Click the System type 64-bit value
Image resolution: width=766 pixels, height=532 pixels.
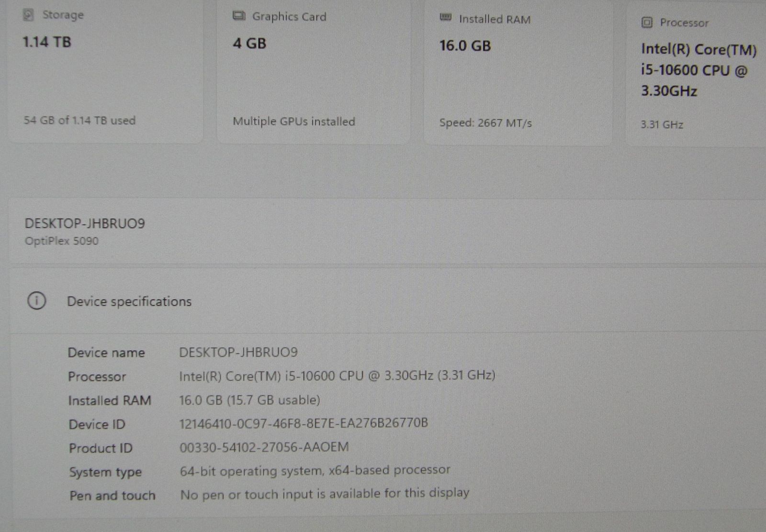coord(315,470)
